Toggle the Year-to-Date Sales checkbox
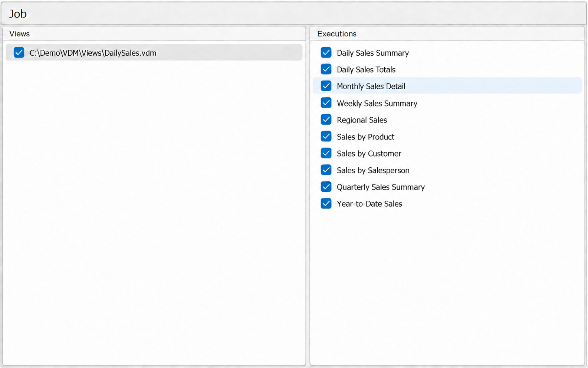The image size is (588, 368). (326, 203)
